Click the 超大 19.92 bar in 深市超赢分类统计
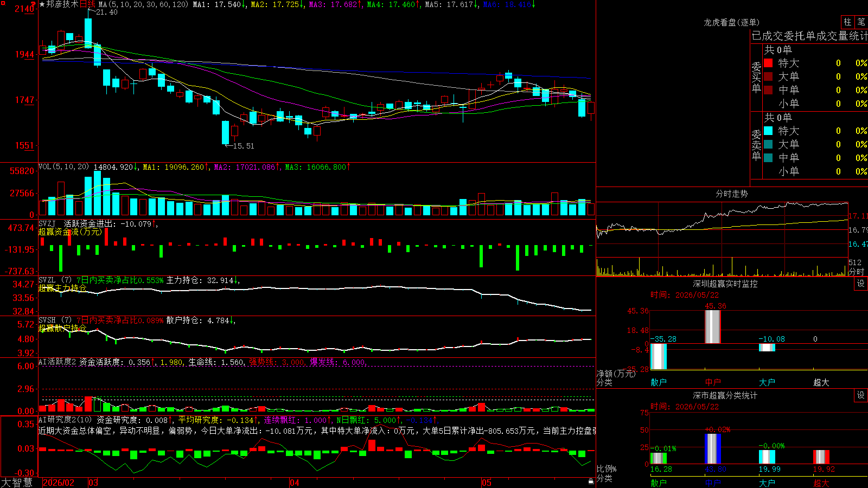Screen dimensions: 868x488 (x=821, y=457)
